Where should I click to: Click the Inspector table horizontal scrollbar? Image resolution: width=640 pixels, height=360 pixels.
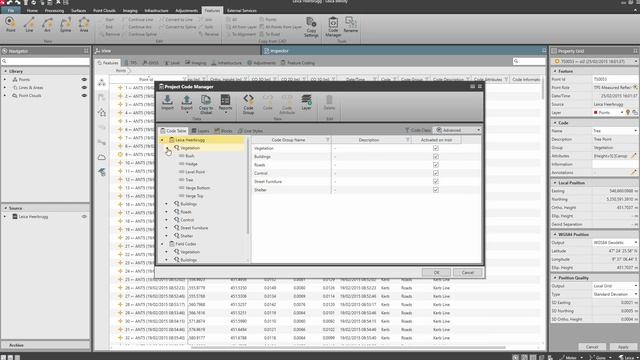348,348
